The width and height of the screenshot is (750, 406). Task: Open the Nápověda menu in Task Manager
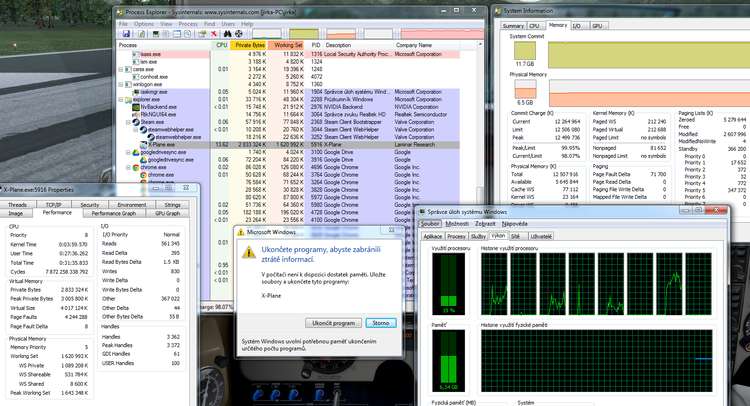[514, 223]
